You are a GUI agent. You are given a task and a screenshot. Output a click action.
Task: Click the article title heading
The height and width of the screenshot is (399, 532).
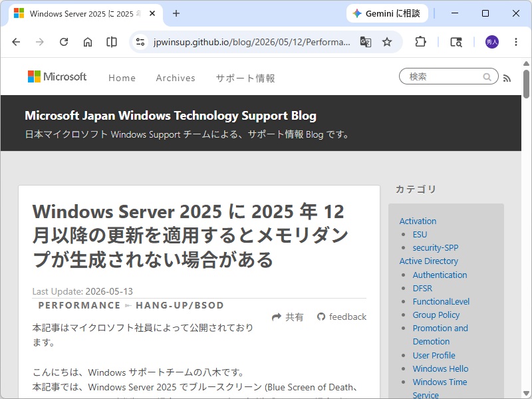click(x=190, y=235)
